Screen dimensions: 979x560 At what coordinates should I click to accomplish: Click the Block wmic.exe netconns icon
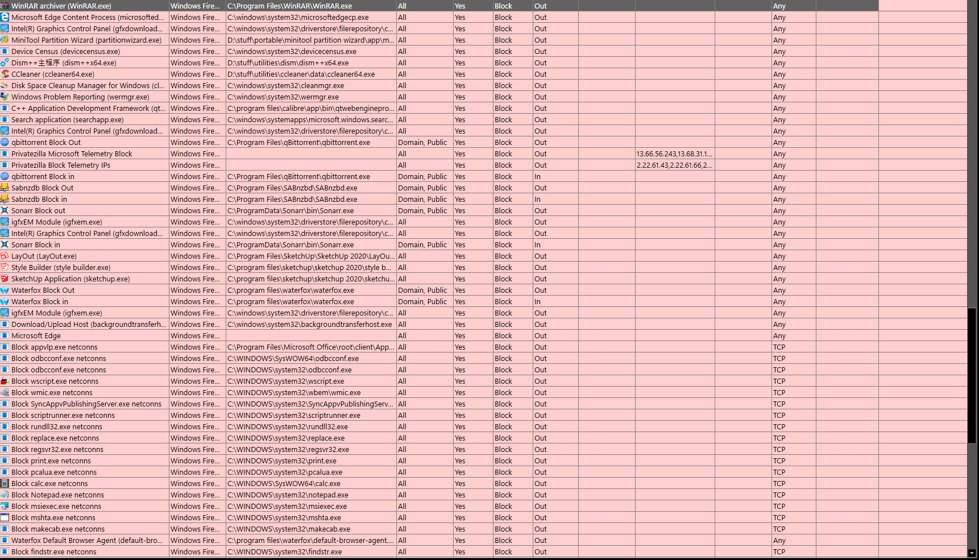click(5, 392)
